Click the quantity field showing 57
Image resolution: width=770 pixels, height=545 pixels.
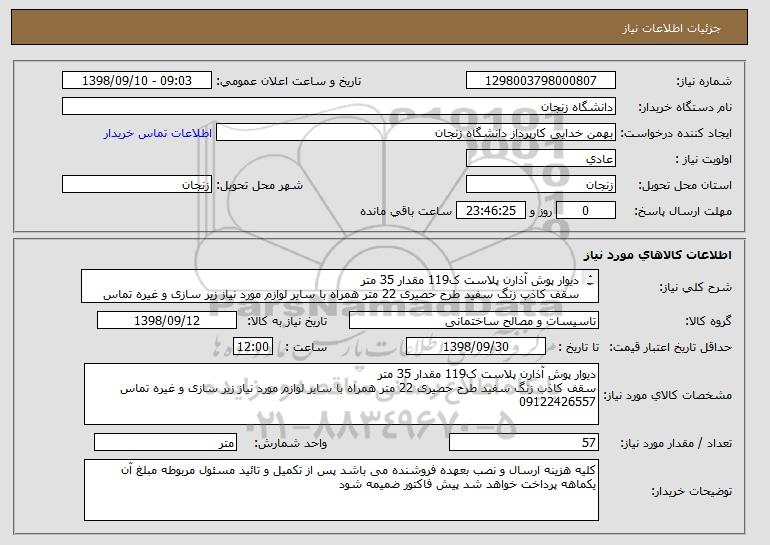click(x=524, y=442)
